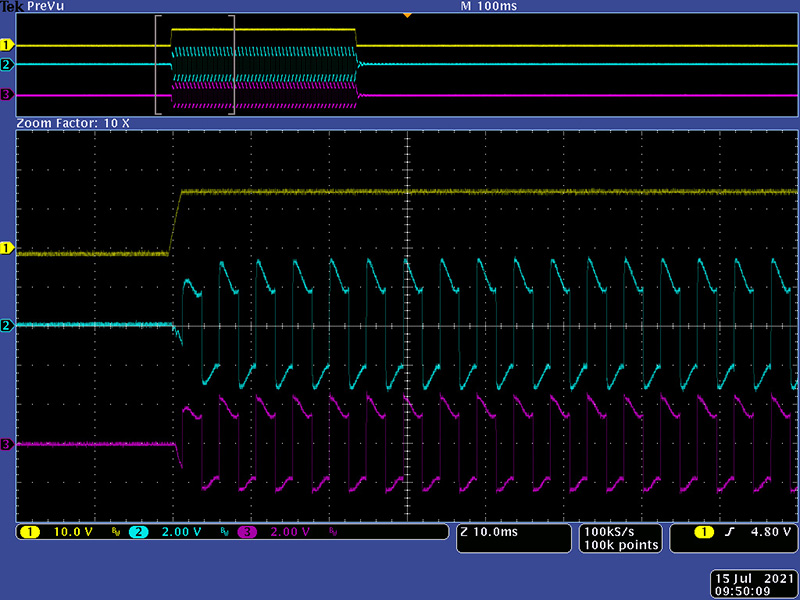Screen dimensions: 800x600
Task: Click the 15 Jul 2021 date readout
Action: 752,579
